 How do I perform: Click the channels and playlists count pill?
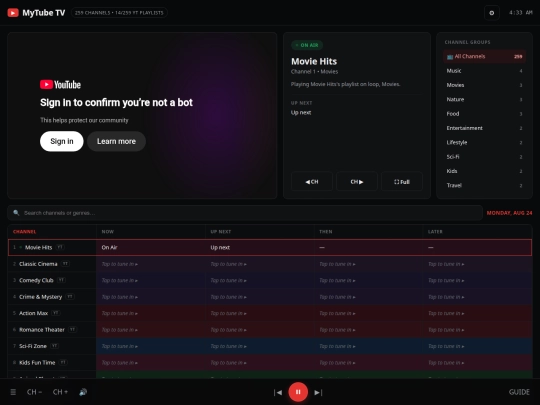click(119, 13)
